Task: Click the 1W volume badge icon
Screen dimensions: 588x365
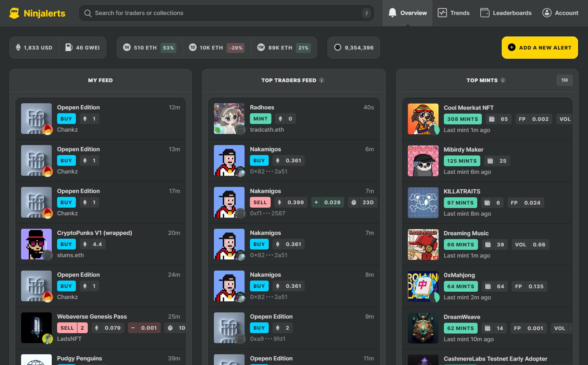Action: 261,47
